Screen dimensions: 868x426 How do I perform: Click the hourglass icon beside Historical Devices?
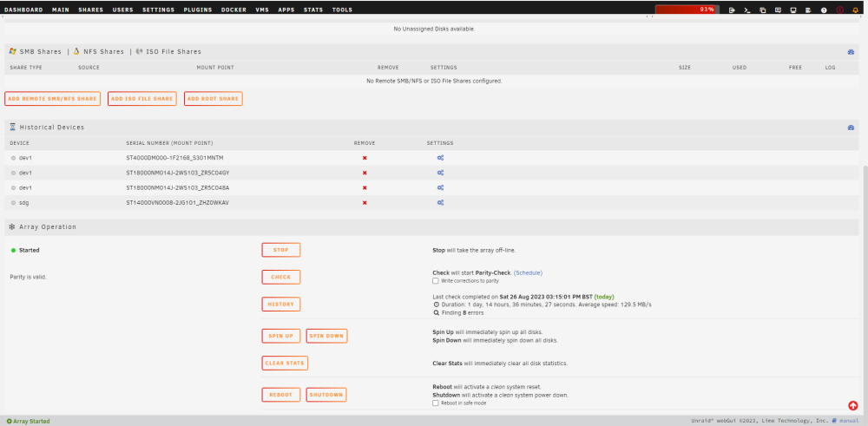[12, 128]
